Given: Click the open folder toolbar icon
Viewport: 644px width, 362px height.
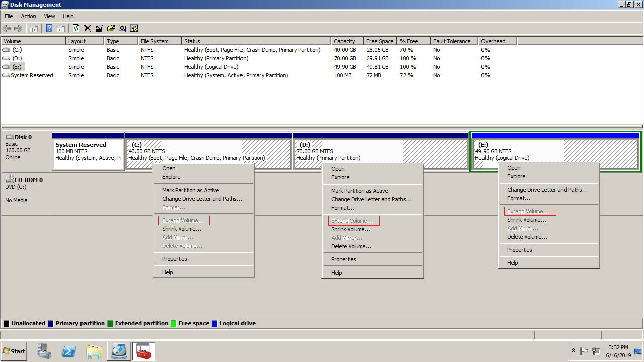Looking at the screenshot, I should click(111, 28).
